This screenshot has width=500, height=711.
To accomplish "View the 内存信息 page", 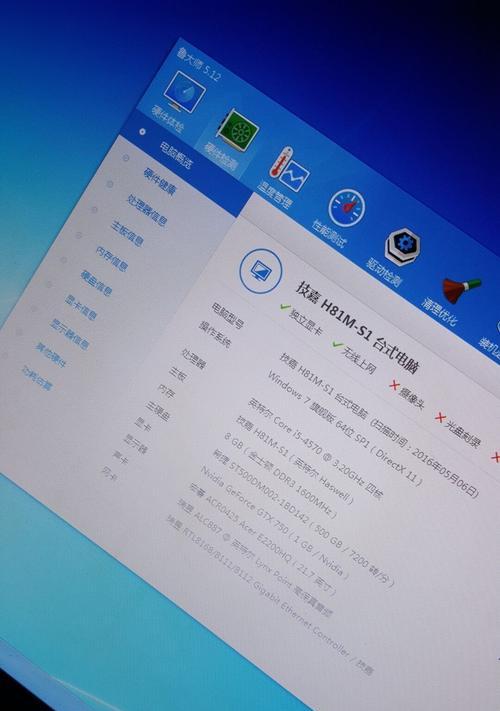I will (112, 259).
